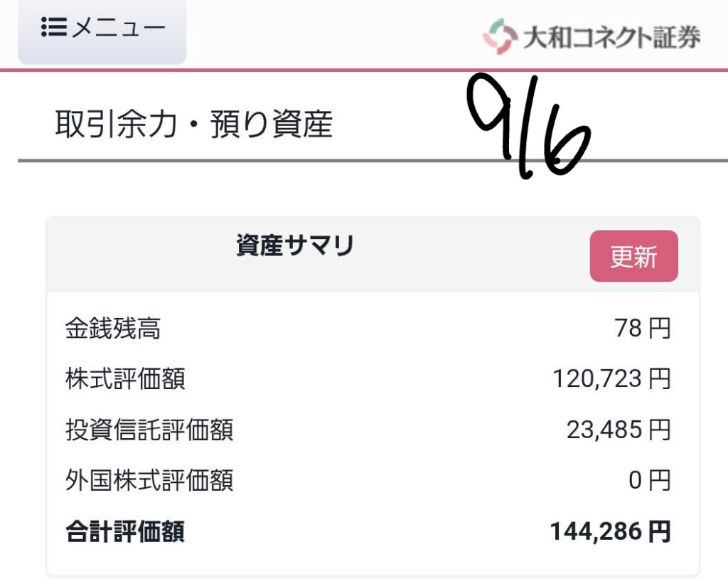The image size is (728, 584).
Task: Select the 金銭残高 row label
Action: 113,328
